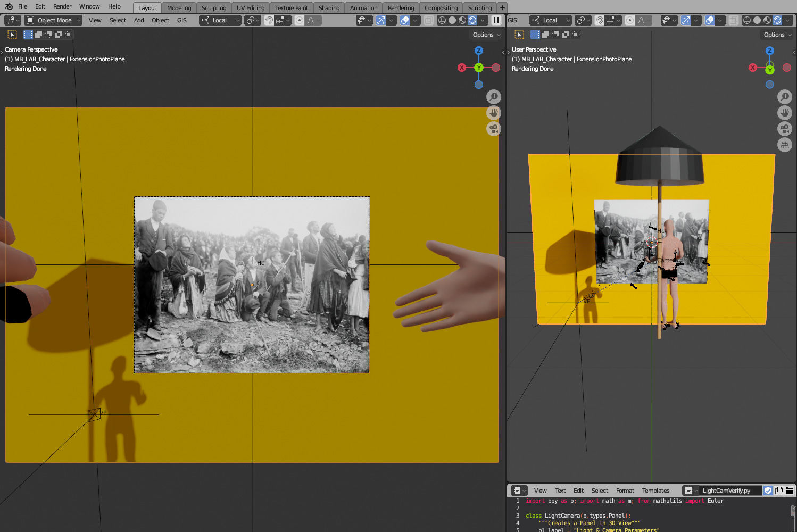Open left viewport Add menu
The width and height of the screenshot is (797, 532).
click(139, 20)
